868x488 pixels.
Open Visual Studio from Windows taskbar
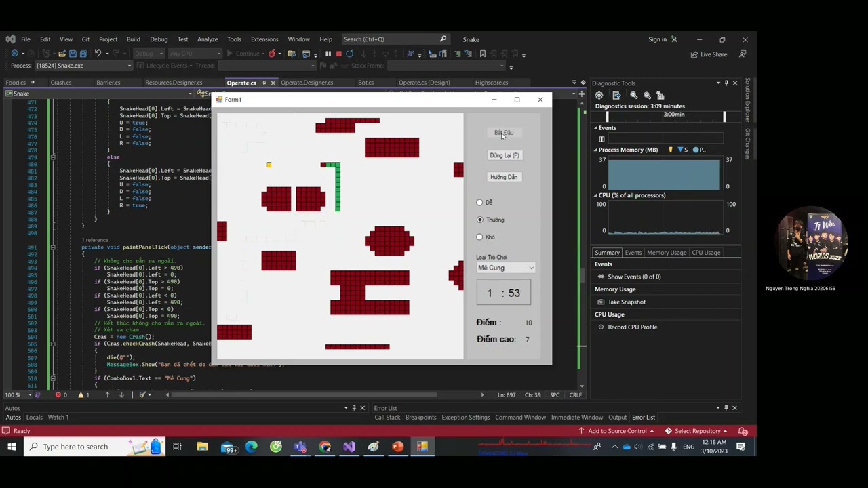349,447
